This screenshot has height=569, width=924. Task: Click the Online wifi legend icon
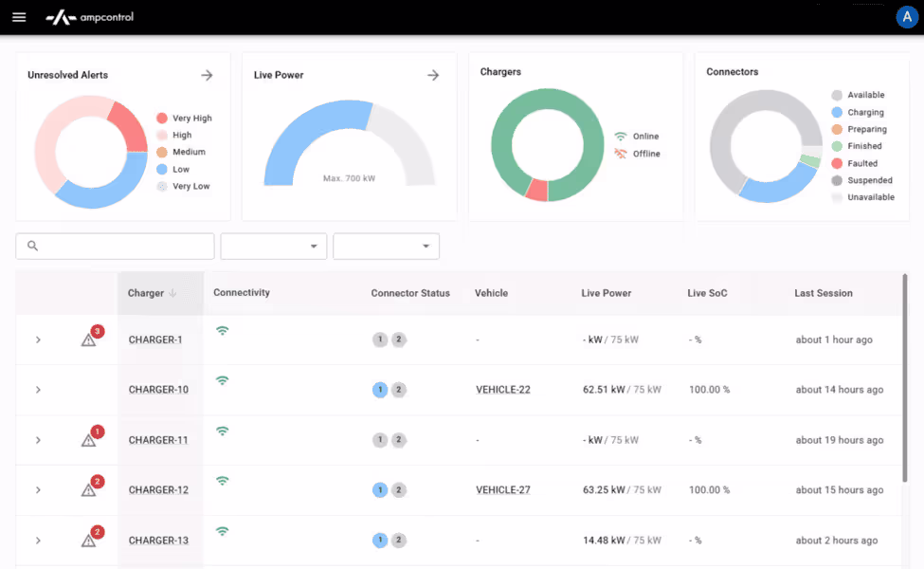pyautogui.click(x=621, y=137)
